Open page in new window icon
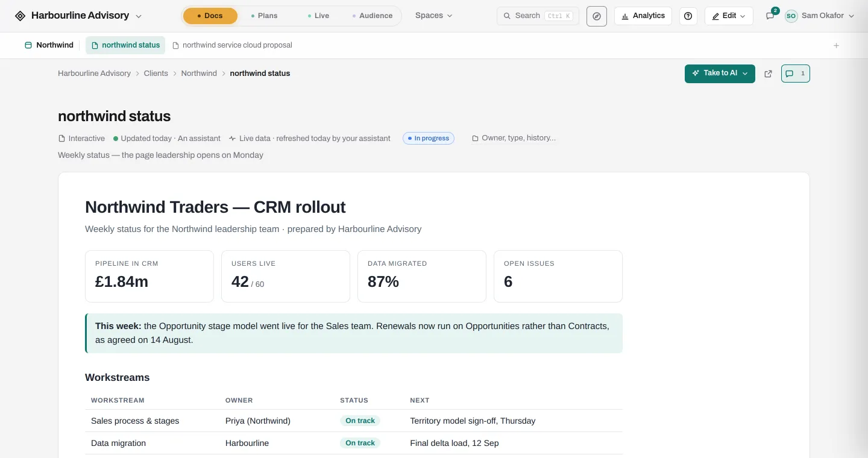The height and width of the screenshot is (458, 868). tap(768, 74)
